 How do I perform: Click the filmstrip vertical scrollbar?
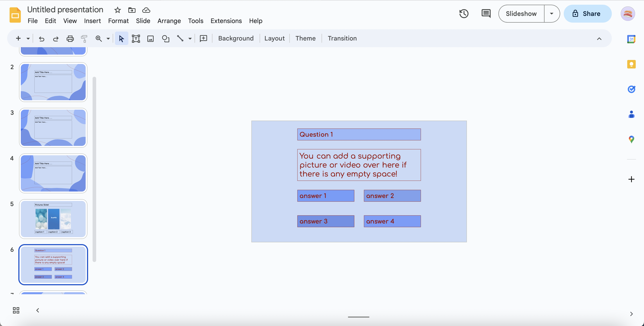click(x=94, y=169)
